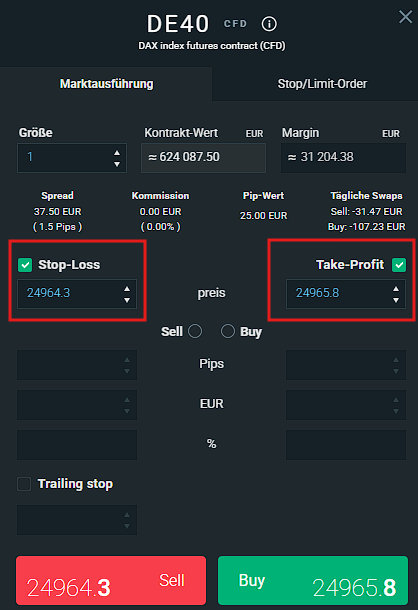The height and width of the screenshot is (610, 418).
Task: Switch to the Stop/Limit-Order tab
Action: click(322, 84)
